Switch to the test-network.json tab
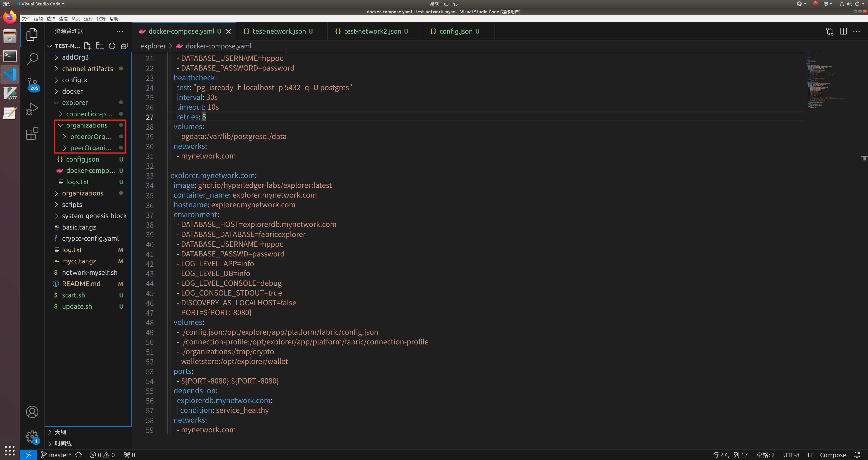The image size is (868, 460). [x=282, y=31]
